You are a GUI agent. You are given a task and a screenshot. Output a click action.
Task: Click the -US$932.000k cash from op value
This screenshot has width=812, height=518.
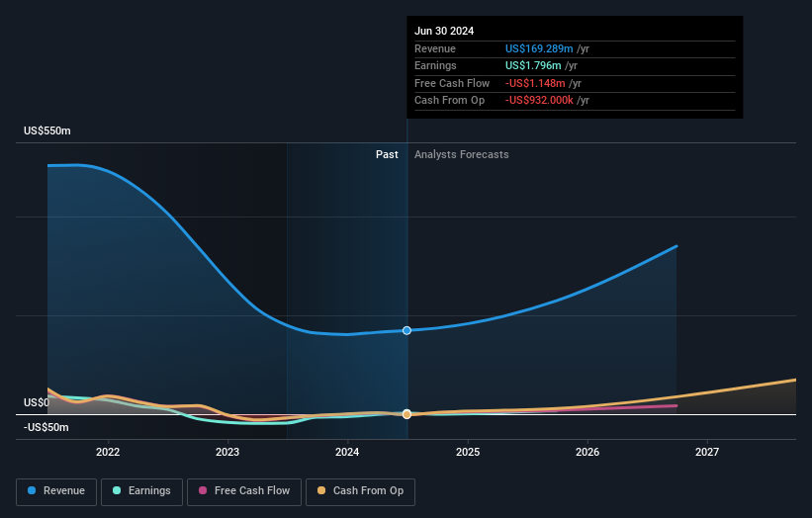click(x=539, y=101)
